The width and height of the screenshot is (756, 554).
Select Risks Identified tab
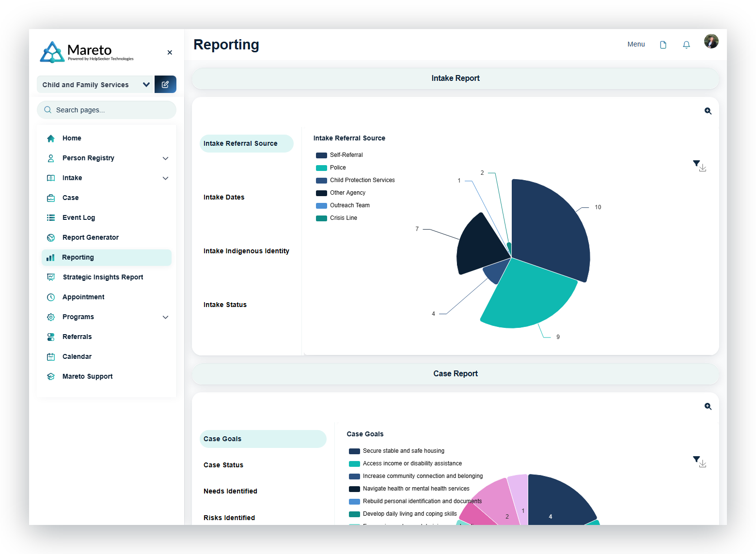pos(229,518)
